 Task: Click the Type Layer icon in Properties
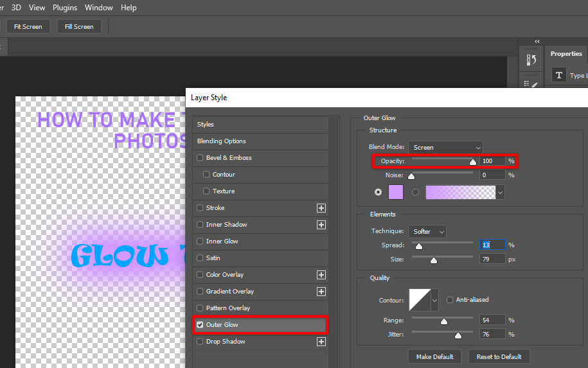[x=559, y=75]
